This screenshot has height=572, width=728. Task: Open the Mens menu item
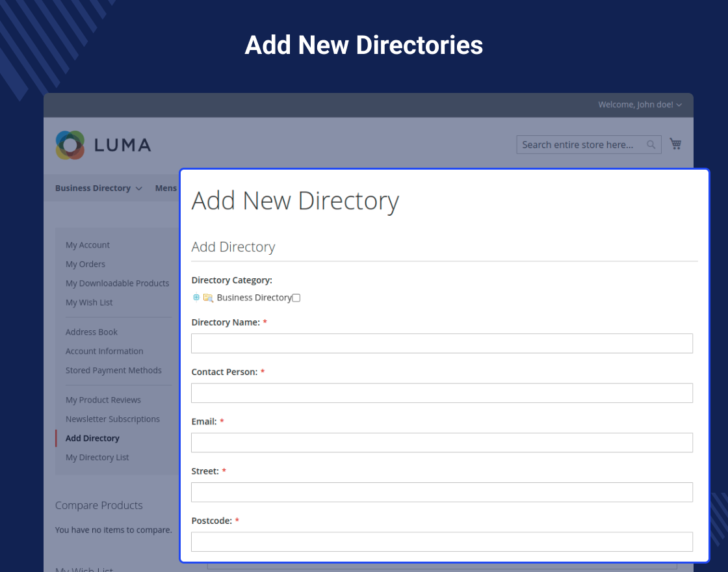[166, 188]
